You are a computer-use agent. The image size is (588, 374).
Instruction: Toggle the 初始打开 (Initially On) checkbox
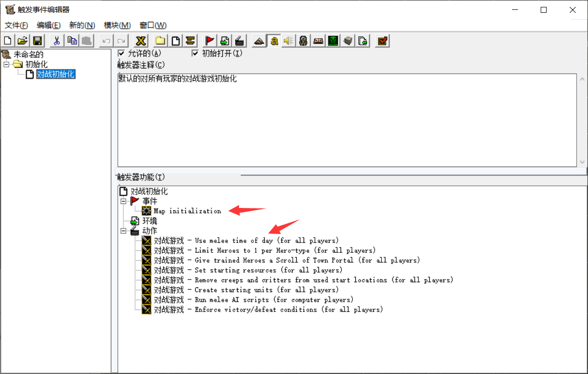click(x=195, y=53)
